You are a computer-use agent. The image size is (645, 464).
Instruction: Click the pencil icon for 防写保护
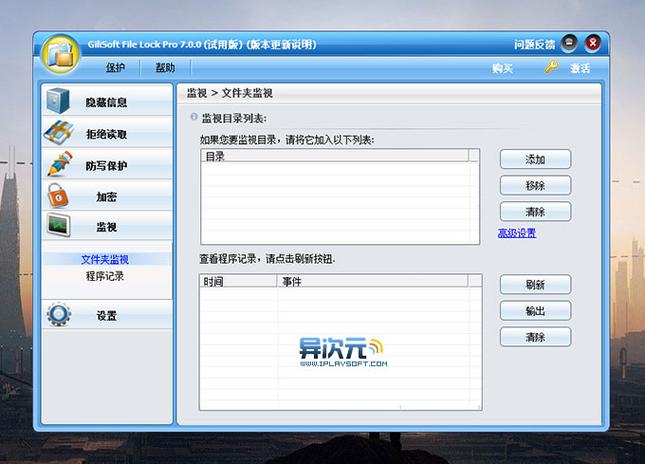pos(60,164)
